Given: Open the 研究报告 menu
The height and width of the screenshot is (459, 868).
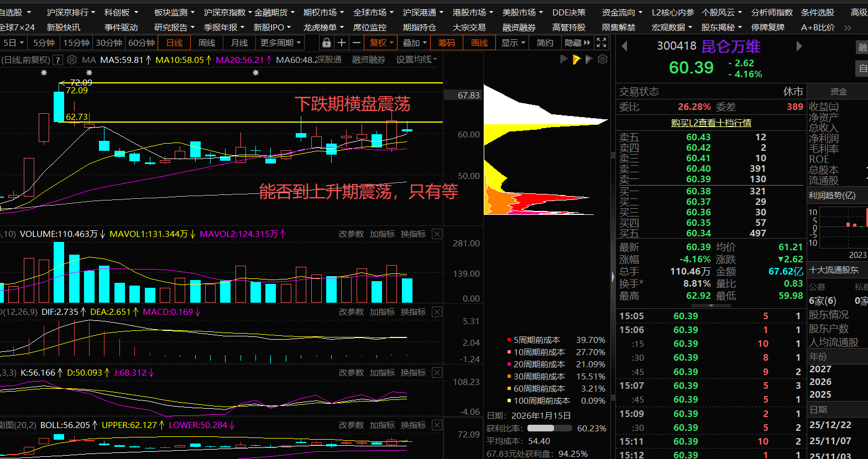Looking at the screenshot, I should (x=174, y=27).
